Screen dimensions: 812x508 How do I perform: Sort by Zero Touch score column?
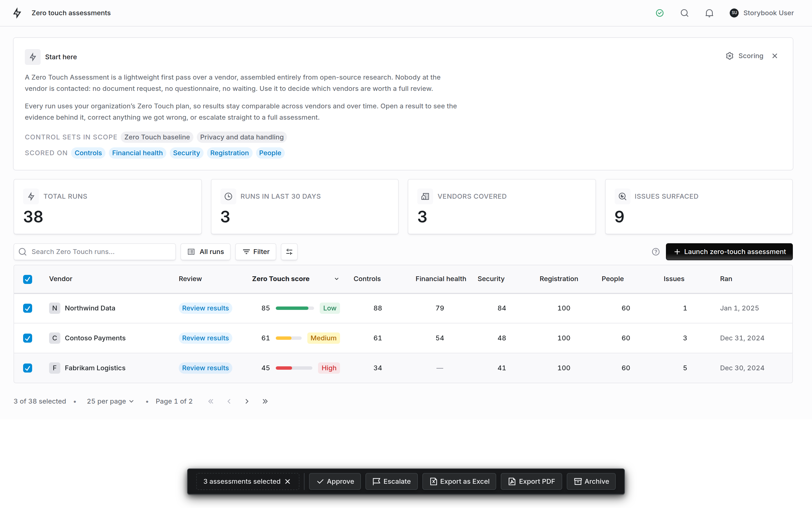295,279
